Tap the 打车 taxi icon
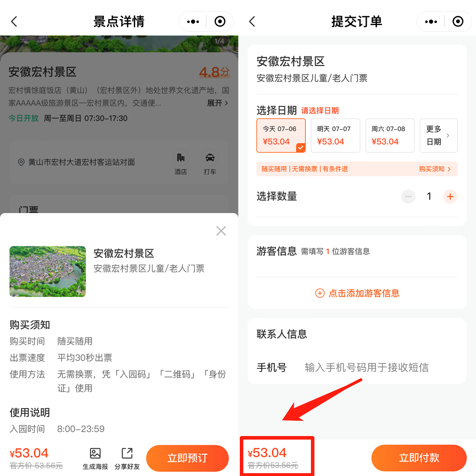476x476 pixels. (210, 162)
